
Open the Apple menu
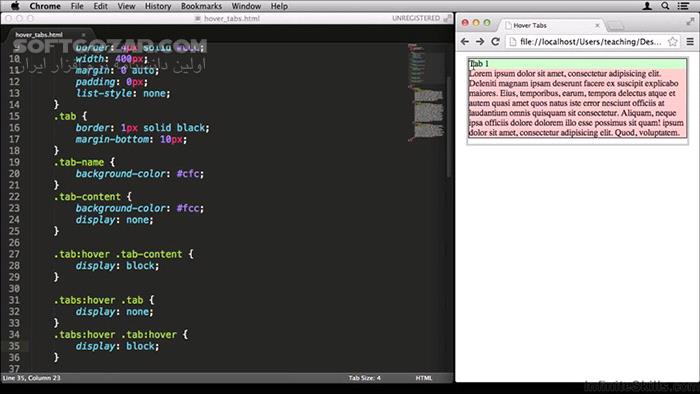coord(15,6)
